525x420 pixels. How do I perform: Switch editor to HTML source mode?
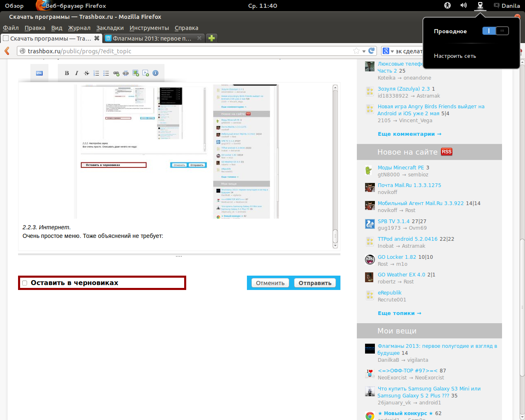[39, 73]
